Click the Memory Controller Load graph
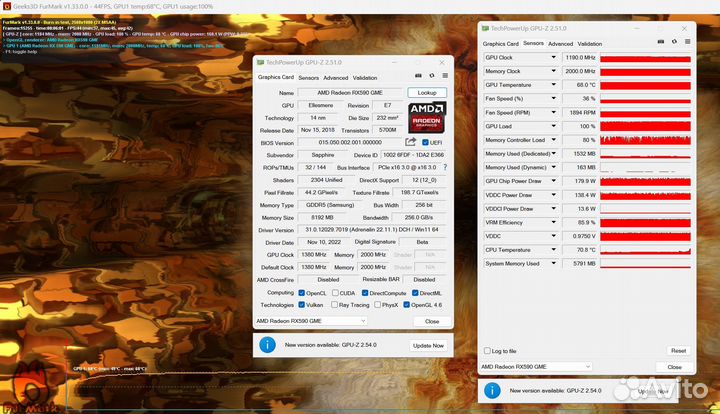 645,140
